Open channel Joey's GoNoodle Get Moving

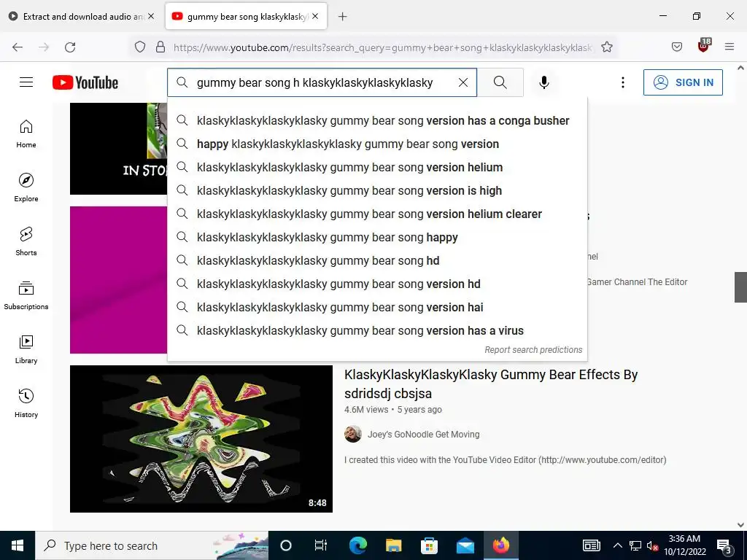(424, 435)
